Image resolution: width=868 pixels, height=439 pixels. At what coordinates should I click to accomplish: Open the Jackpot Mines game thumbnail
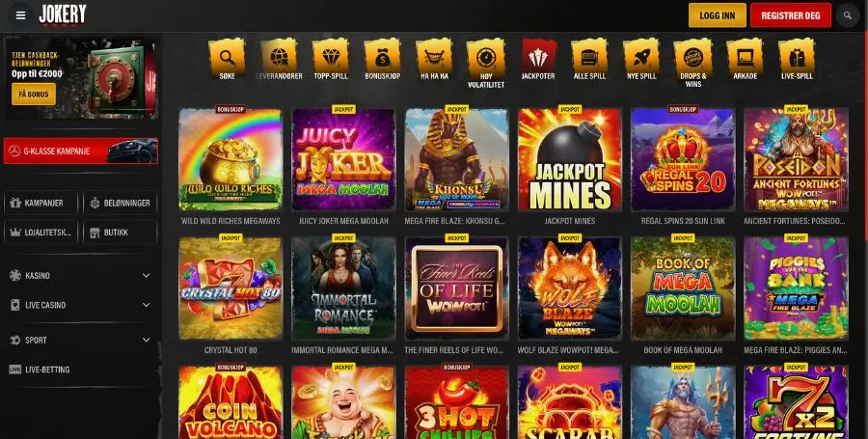coord(570,159)
